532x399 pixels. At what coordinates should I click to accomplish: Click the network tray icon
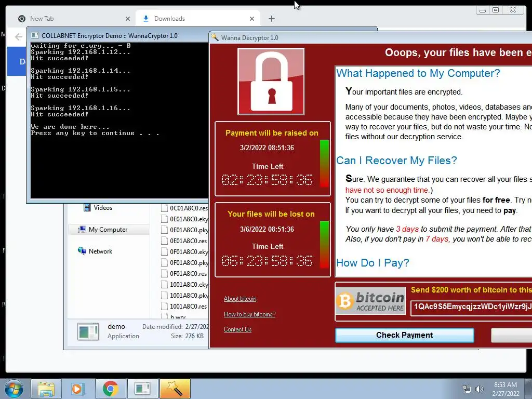tap(467, 389)
